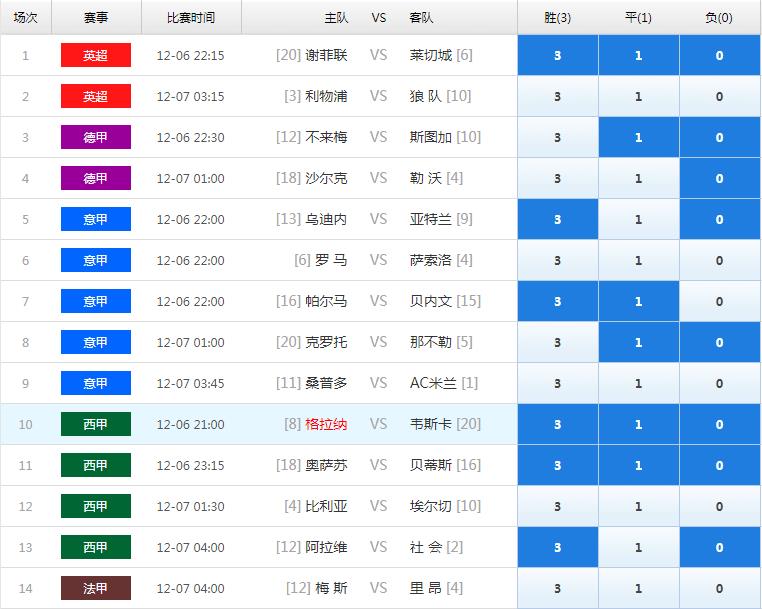Select draw (1) for match 2 利物浦

[x=639, y=96]
